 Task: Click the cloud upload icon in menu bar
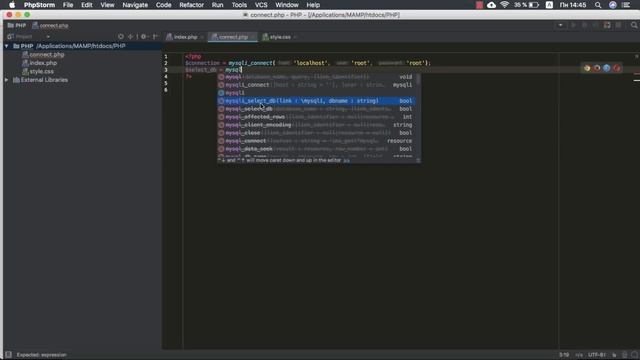[491, 5]
